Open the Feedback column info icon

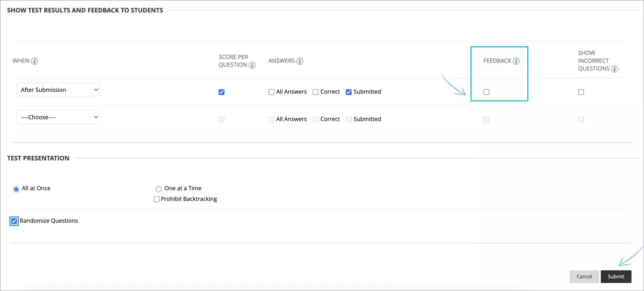pos(516,61)
